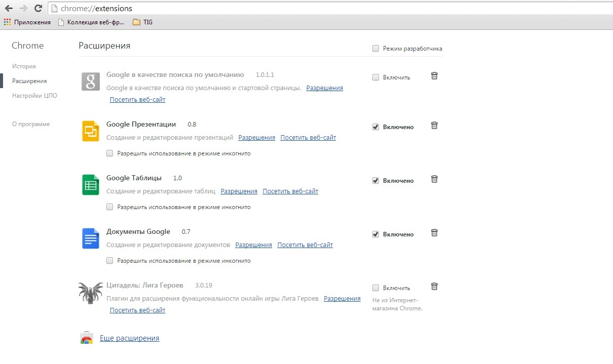This screenshot has width=613, height=364.
Task: Click Посетить веб-сайт for Документы Google
Action: click(x=305, y=245)
